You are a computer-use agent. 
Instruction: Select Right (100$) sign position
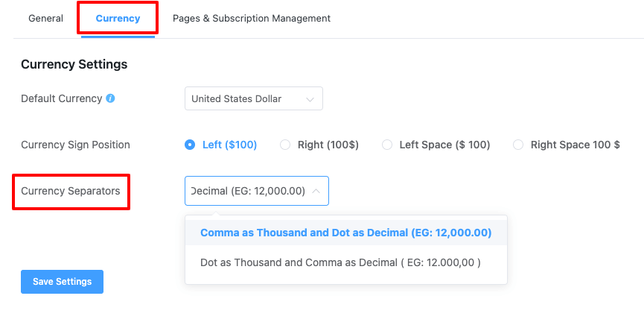pos(285,145)
